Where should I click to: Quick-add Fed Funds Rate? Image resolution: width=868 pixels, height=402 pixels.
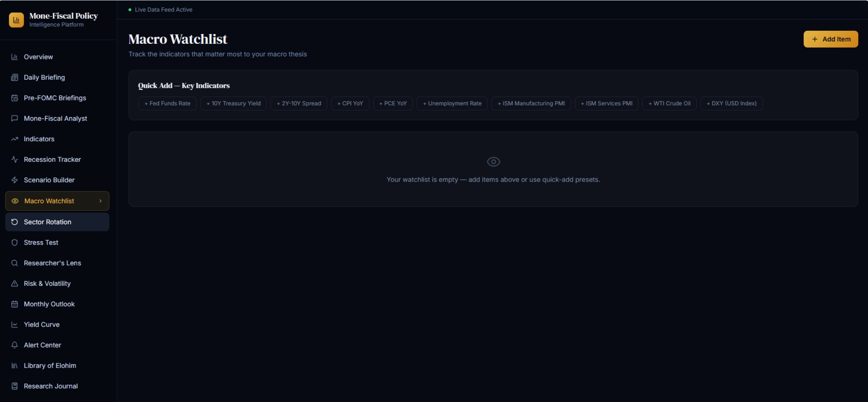[167, 104]
